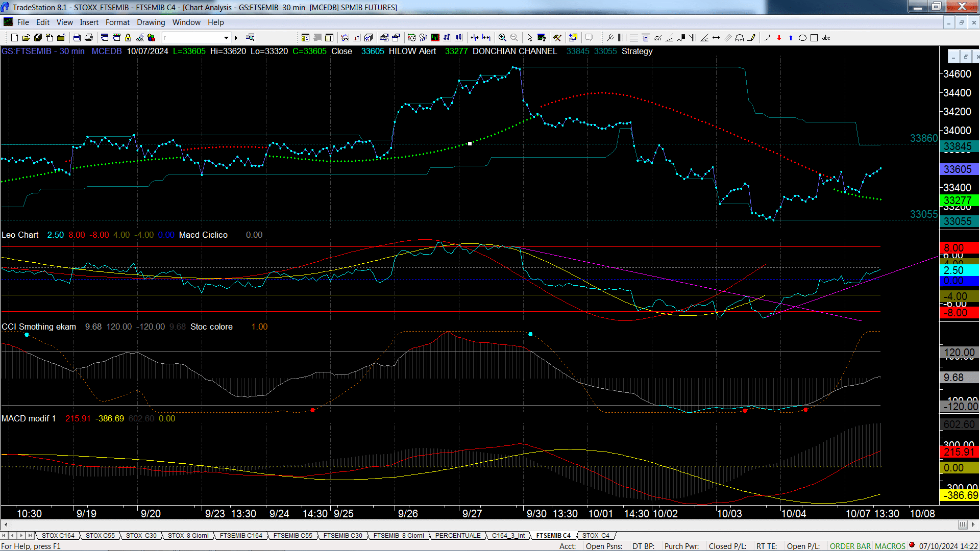
Task: Select the red down arrow tool
Action: (x=779, y=38)
